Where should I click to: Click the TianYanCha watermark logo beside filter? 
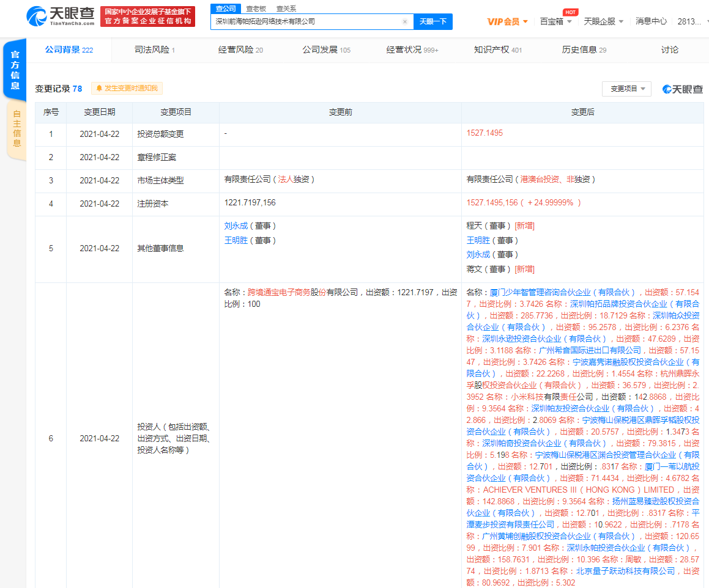683,89
